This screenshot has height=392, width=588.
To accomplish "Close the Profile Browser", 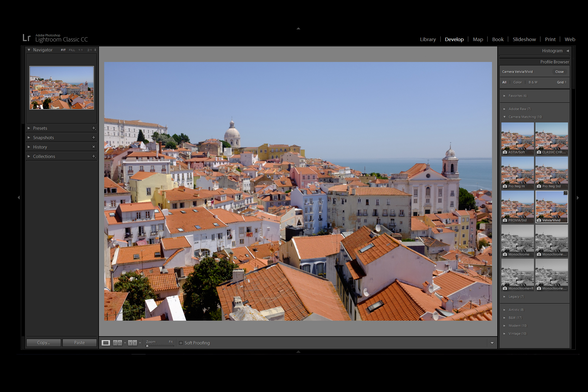I will pyautogui.click(x=559, y=71).
